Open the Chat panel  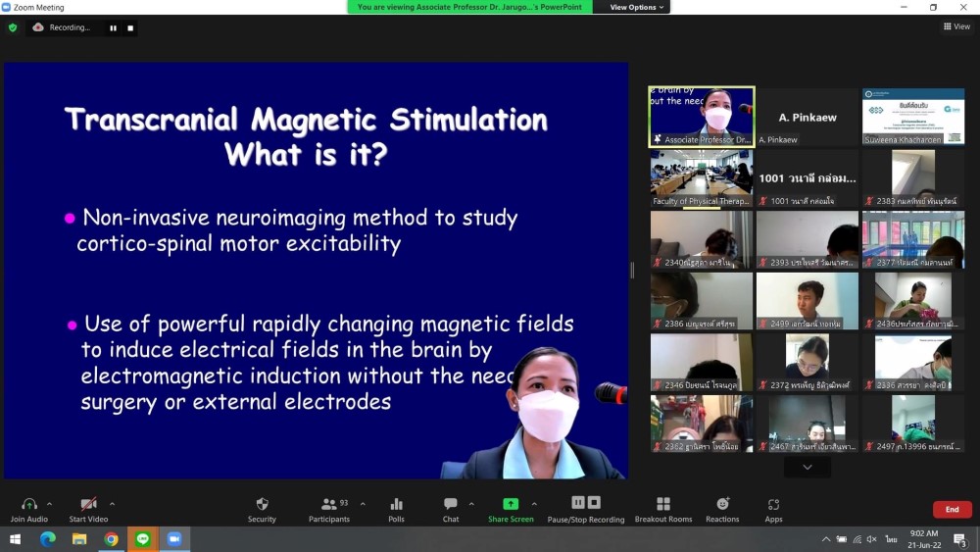[450, 504]
